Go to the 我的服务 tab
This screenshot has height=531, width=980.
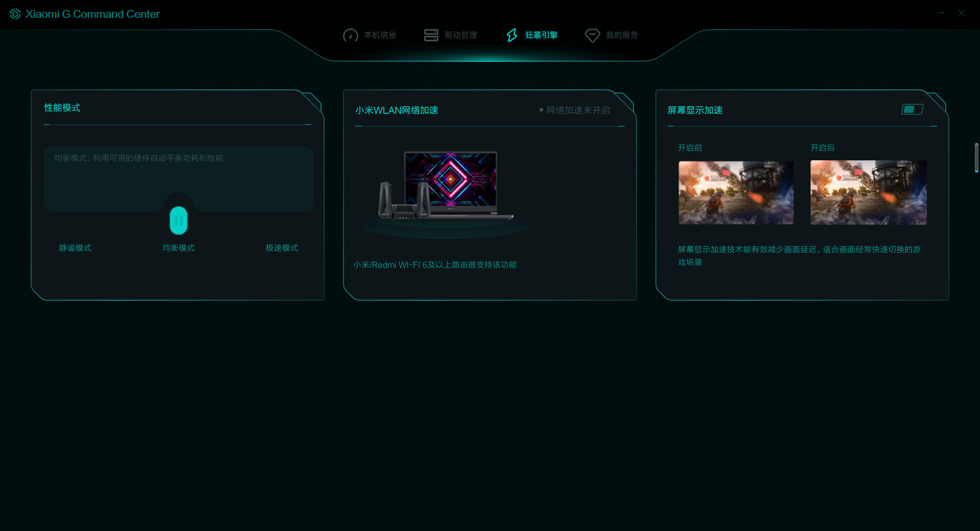coord(611,35)
